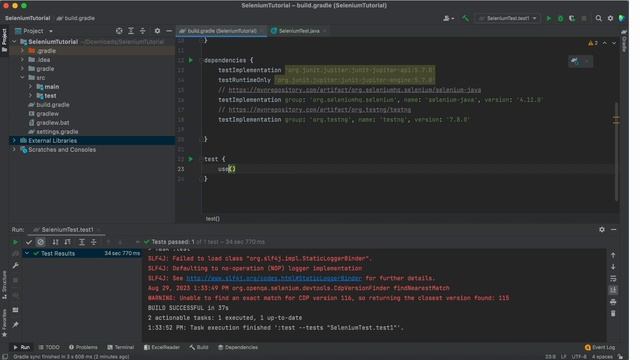
Task: Open the ExcelReader tool window tab
Action: tap(162, 347)
